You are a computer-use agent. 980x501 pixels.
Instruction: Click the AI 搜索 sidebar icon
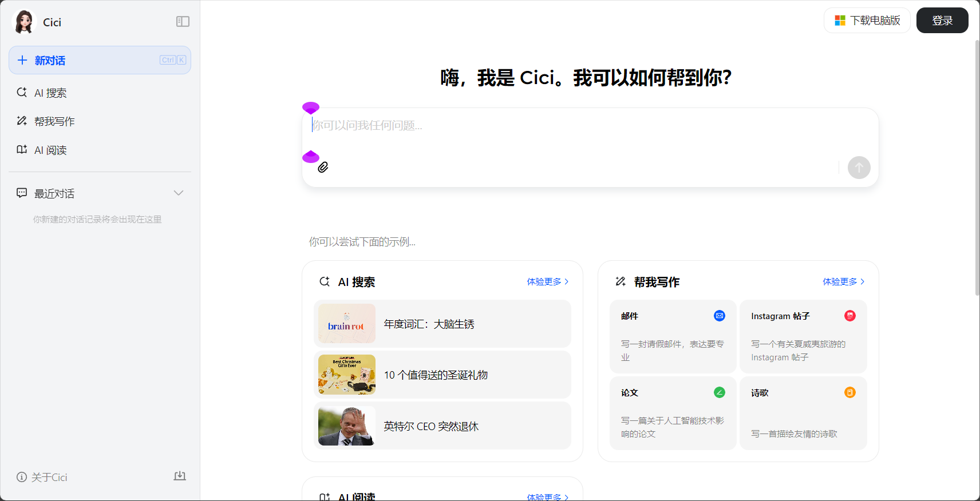tap(22, 92)
